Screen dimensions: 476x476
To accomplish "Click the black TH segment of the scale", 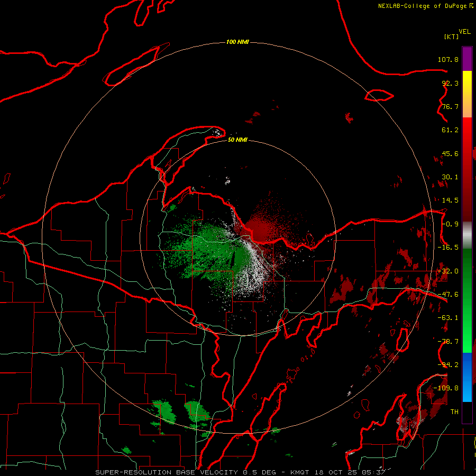I will click(467, 412).
